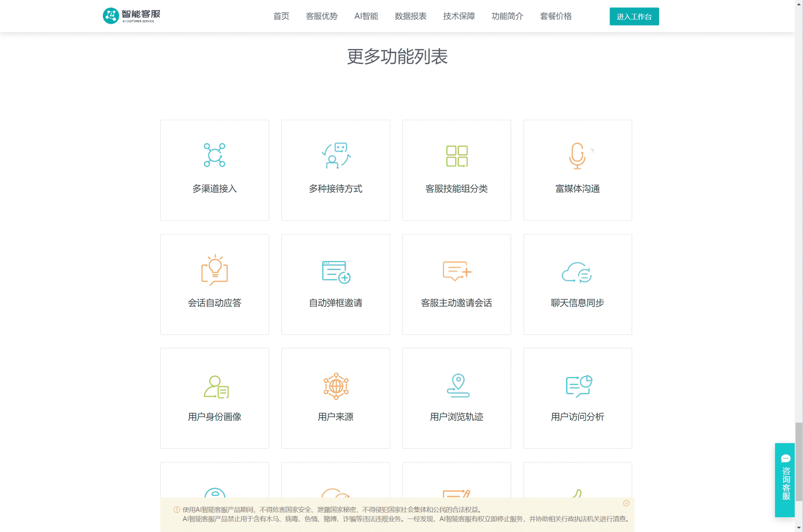
Task: Click the scrollbar up arrow
Action: pyautogui.click(x=799, y=4)
